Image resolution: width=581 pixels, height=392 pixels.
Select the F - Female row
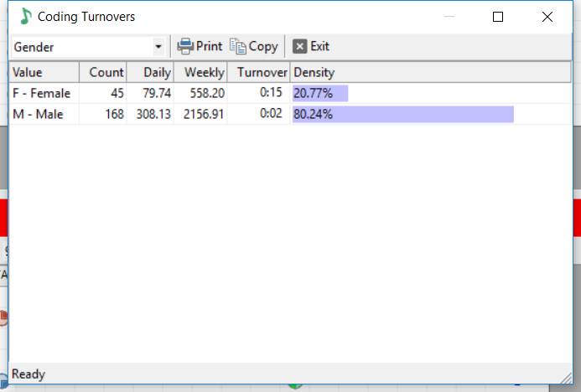pyautogui.click(x=290, y=93)
